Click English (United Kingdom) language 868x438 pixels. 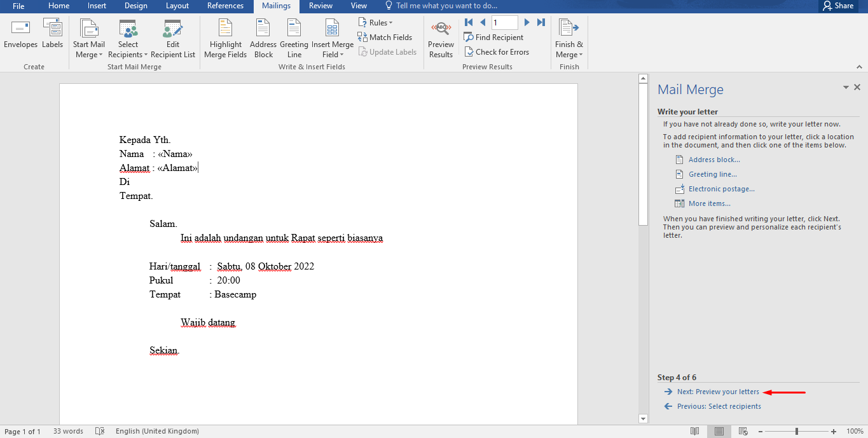157,431
